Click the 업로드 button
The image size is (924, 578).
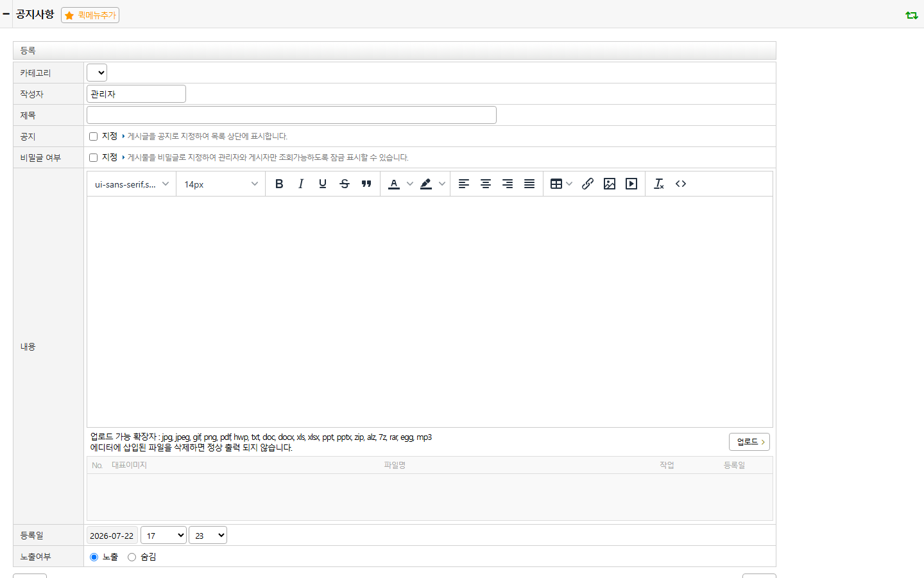pos(749,442)
